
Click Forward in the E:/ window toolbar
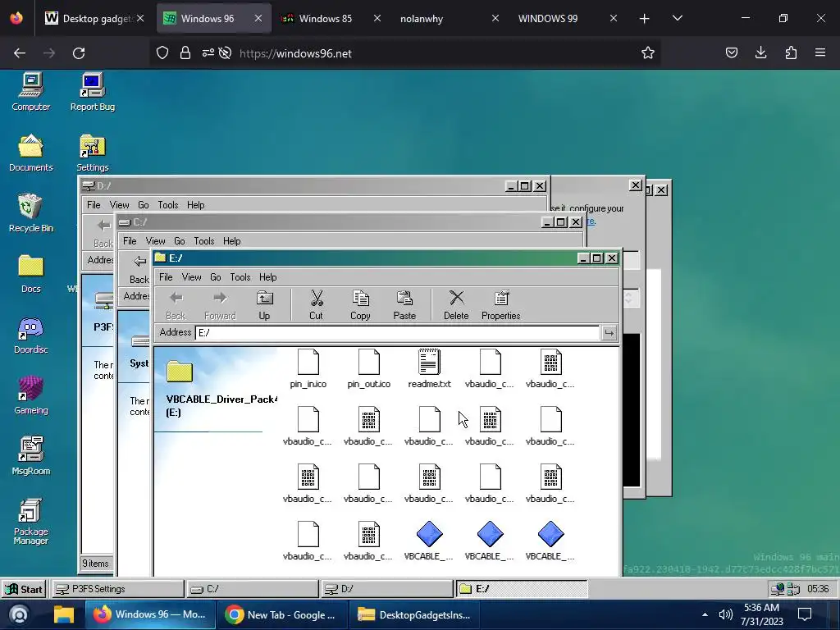pos(220,305)
